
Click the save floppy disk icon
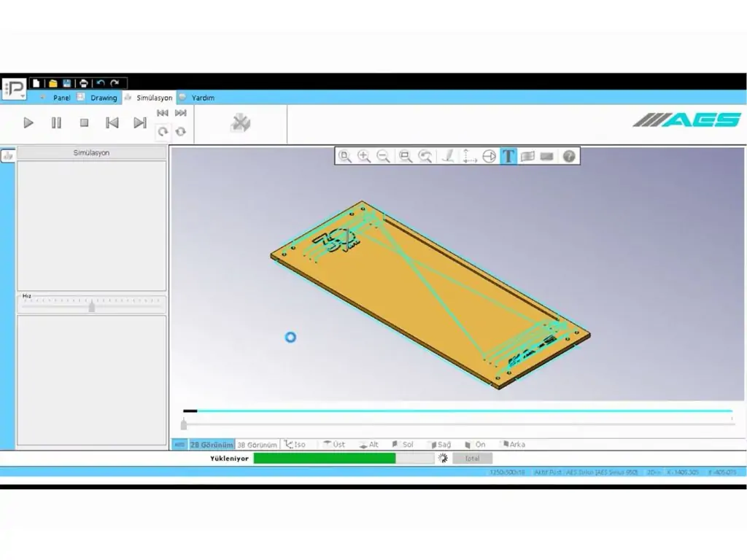click(67, 83)
